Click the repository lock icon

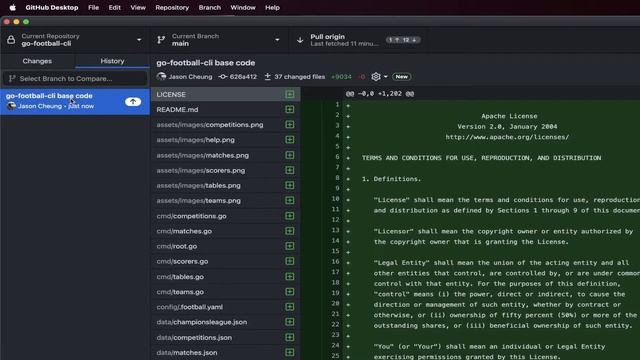11,40
